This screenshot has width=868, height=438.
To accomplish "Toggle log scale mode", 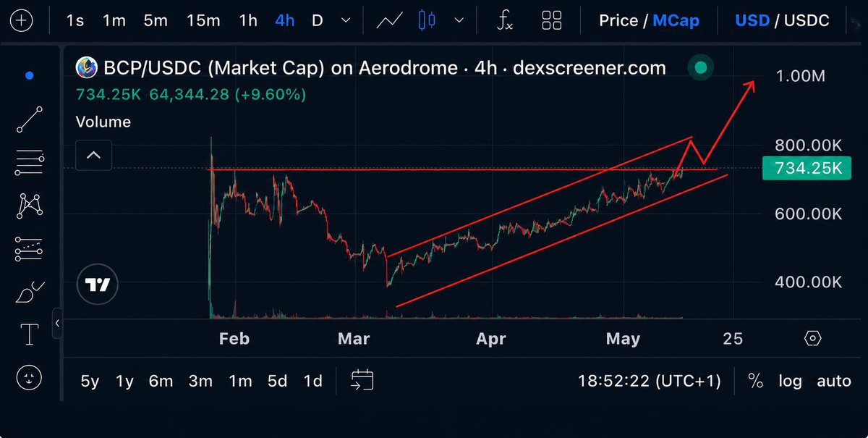I will point(790,381).
